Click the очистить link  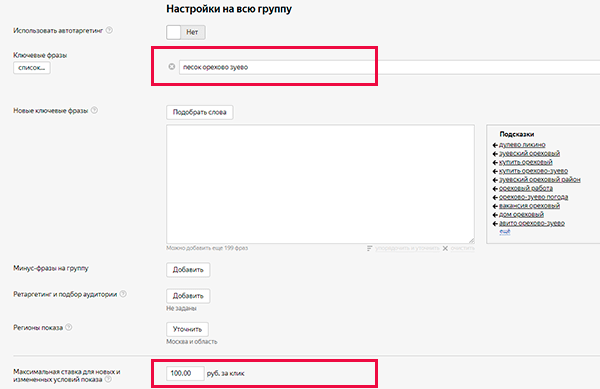462,248
